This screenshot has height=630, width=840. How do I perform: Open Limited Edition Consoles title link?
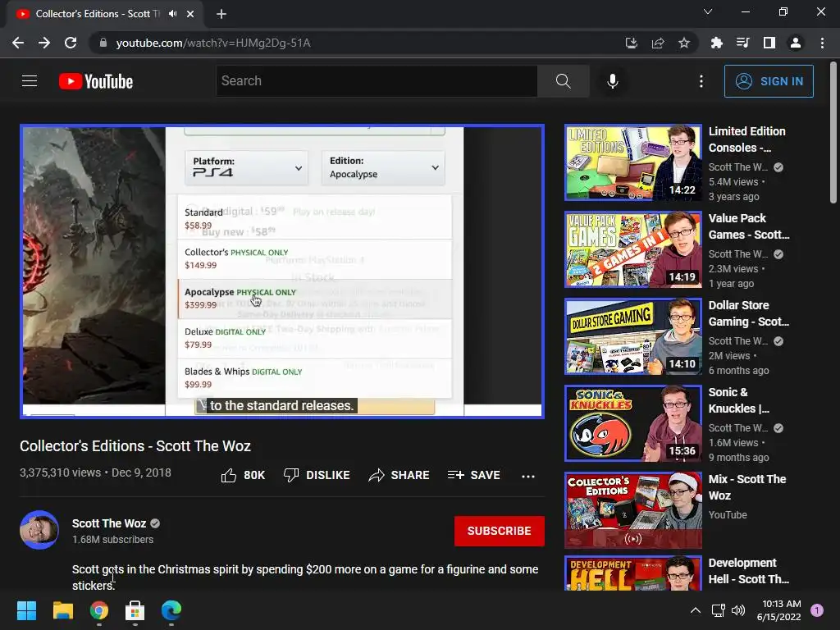[746, 139]
